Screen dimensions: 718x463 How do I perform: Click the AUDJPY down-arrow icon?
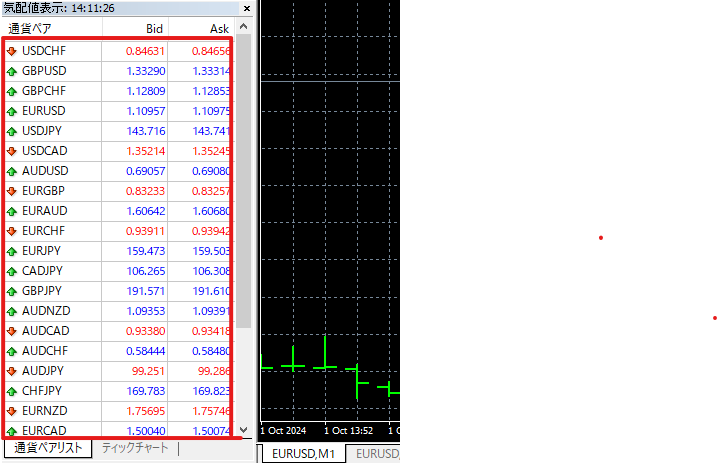[12, 371]
